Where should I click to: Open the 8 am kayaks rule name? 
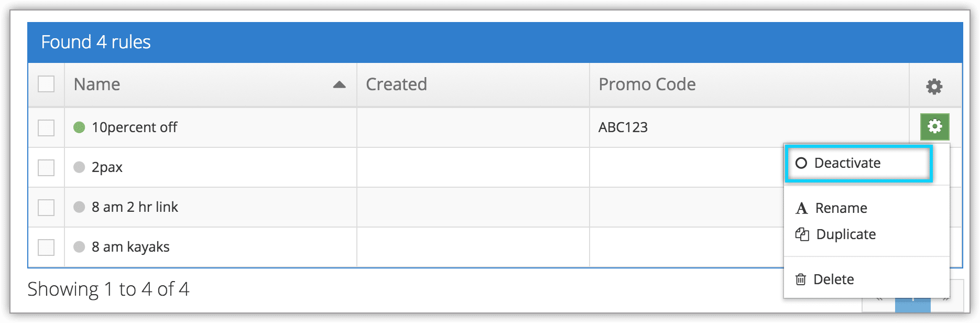(x=130, y=247)
